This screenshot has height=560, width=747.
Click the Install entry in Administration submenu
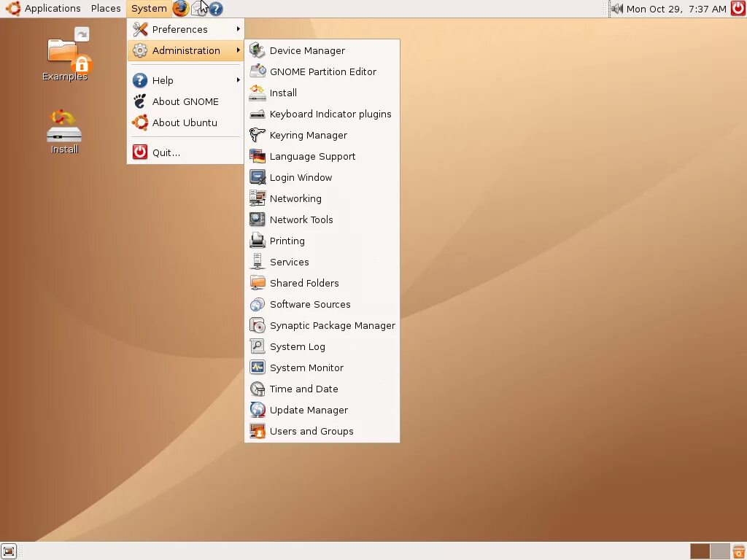(322, 93)
